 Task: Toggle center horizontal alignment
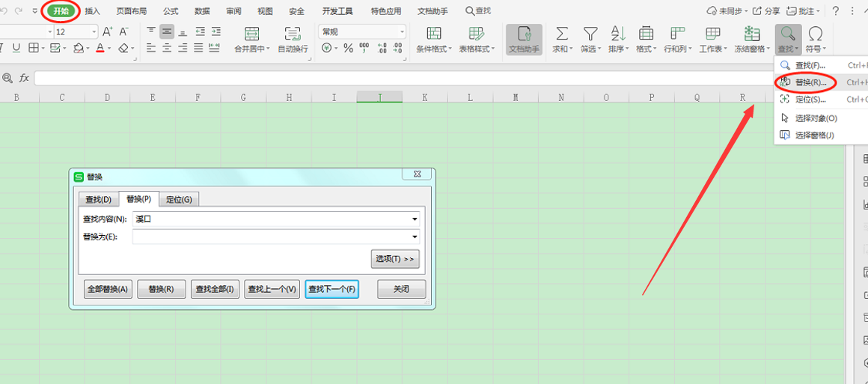point(167,48)
